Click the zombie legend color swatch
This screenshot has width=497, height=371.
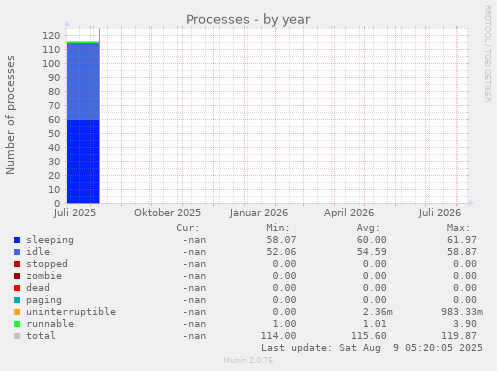[x=17, y=276]
